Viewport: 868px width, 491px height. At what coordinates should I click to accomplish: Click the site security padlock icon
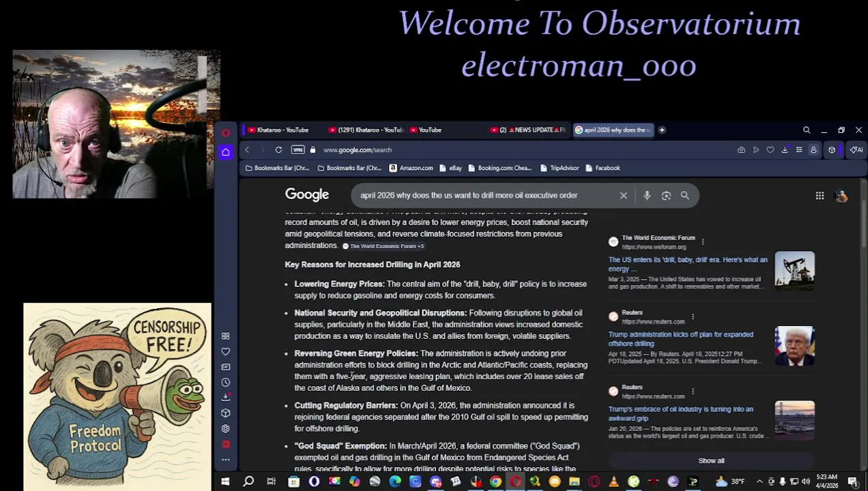click(x=313, y=150)
